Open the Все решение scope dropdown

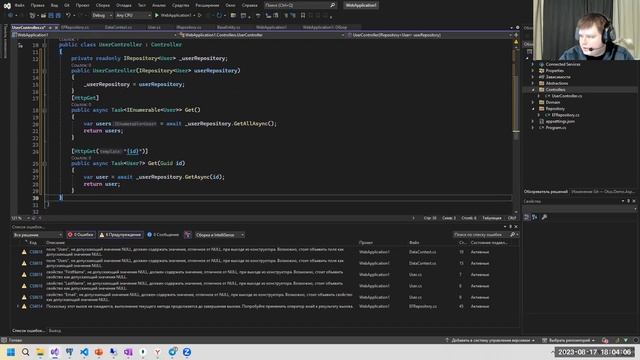click(38, 235)
